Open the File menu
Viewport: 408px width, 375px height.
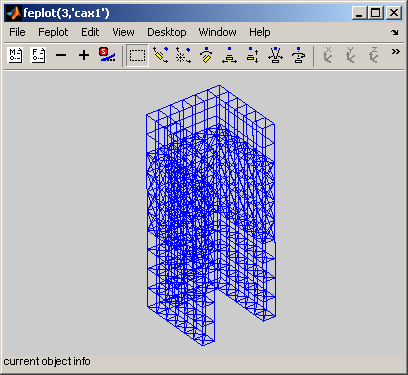[x=17, y=32]
